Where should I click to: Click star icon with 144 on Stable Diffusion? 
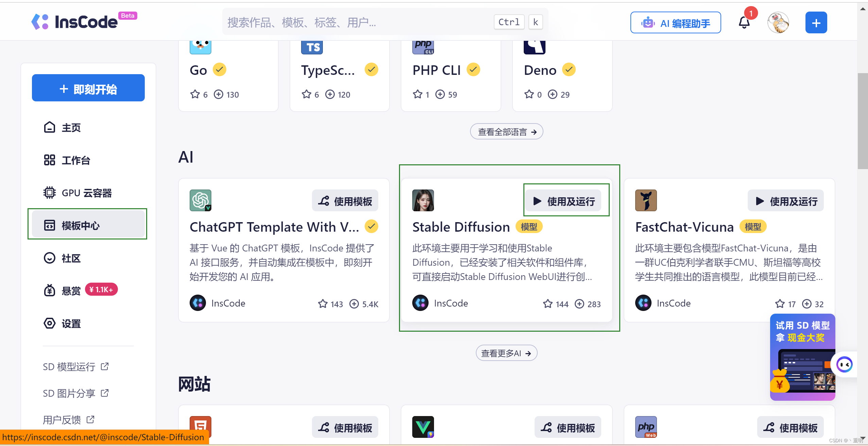[548, 304]
